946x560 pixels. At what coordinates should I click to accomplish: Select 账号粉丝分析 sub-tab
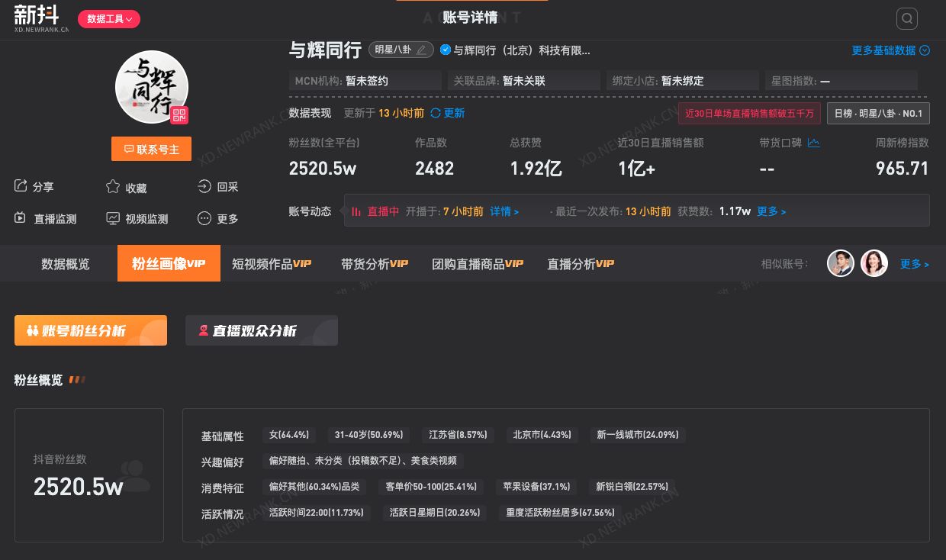(x=91, y=330)
